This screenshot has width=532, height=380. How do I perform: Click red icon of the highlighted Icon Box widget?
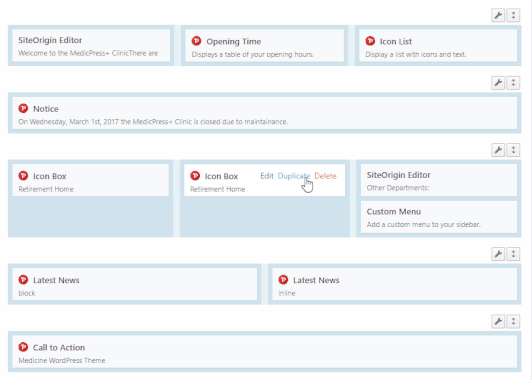(195, 175)
